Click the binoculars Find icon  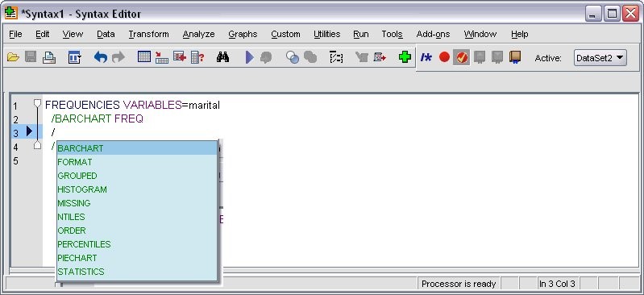point(222,57)
